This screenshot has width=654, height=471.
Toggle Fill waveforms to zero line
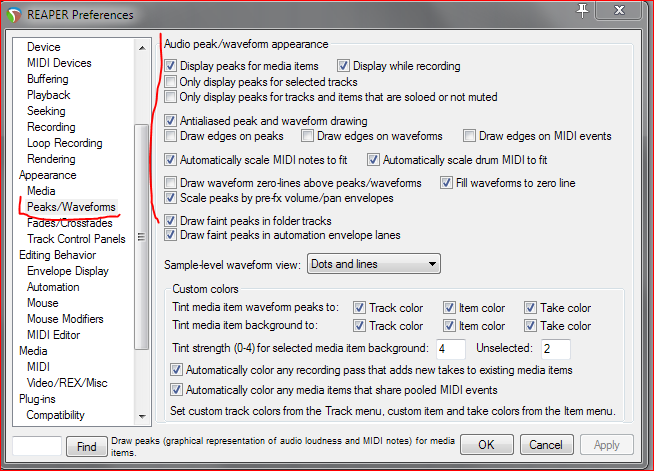click(x=446, y=183)
